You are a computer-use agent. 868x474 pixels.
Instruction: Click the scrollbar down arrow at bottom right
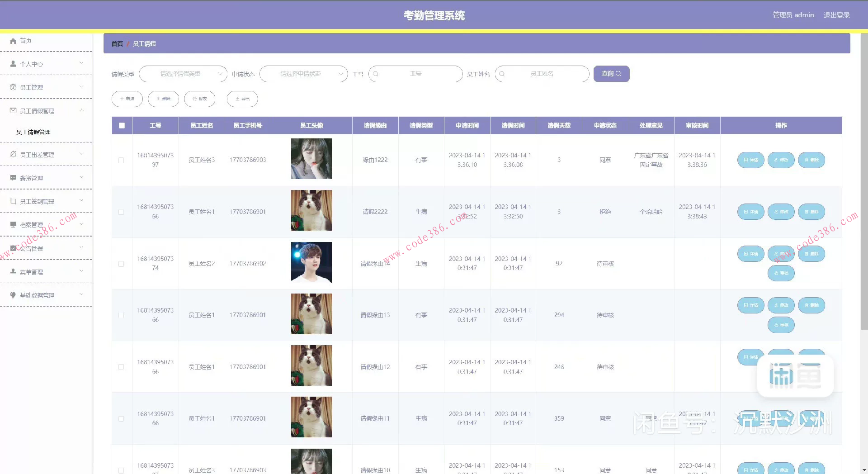pos(864,470)
